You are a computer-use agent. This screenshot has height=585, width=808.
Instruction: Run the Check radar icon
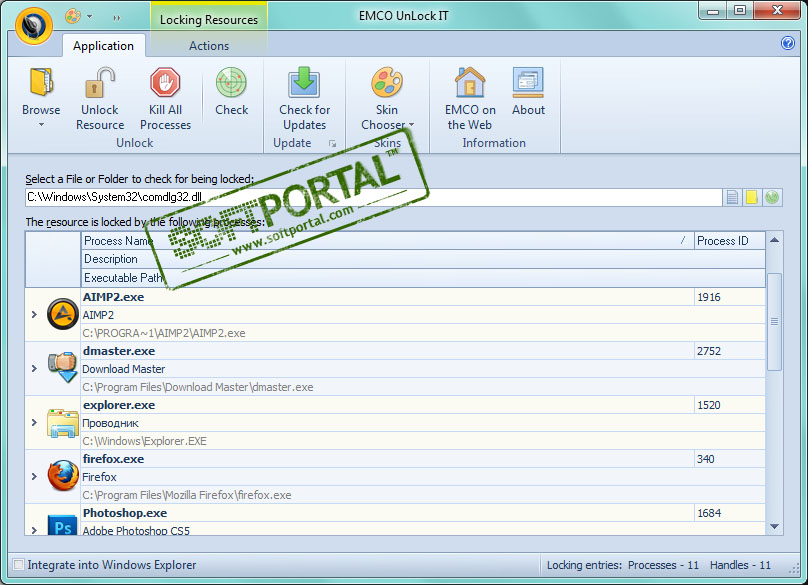pyautogui.click(x=231, y=84)
